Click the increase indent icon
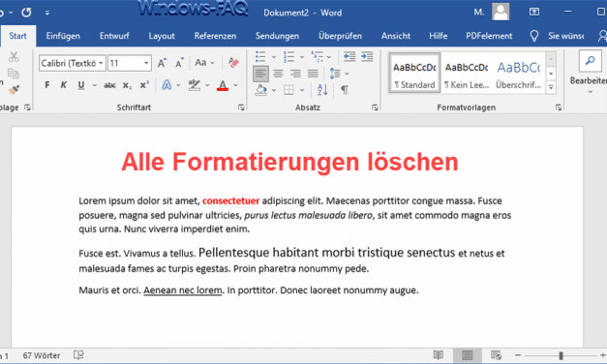This screenshot has height=364, width=607. [x=367, y=56]
